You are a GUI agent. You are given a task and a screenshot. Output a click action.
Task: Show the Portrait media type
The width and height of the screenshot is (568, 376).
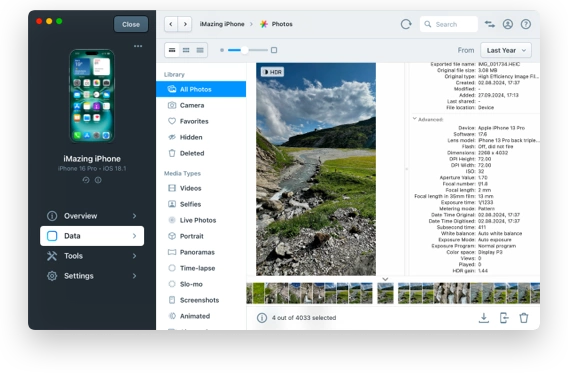[x=201, y=236]
